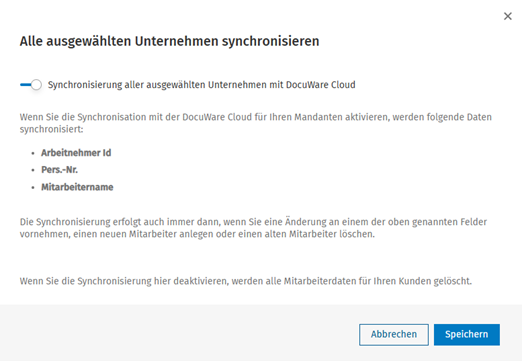Click the dialog title 'Alle ausgewählten Unternehmen synchronisieren'

[169, 41]
